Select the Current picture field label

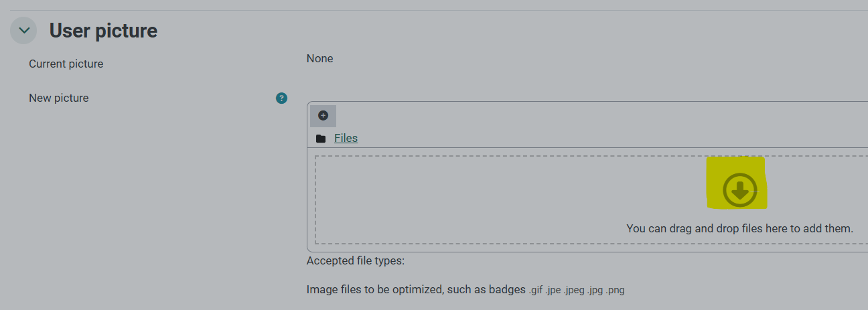pyautogui.click(x=66, y=64)
